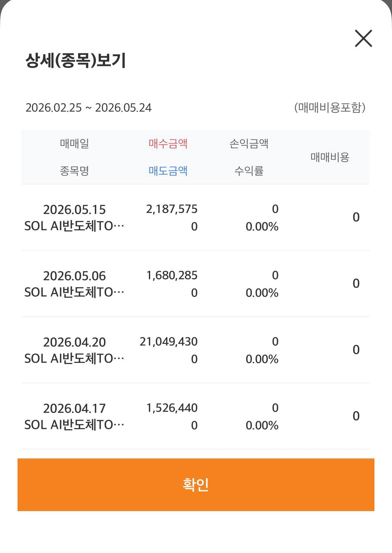Tap the date range 2026.02.25 ~ 2026.05.24
The width and height of the screenshot is (392, 553).
point(89,108)
